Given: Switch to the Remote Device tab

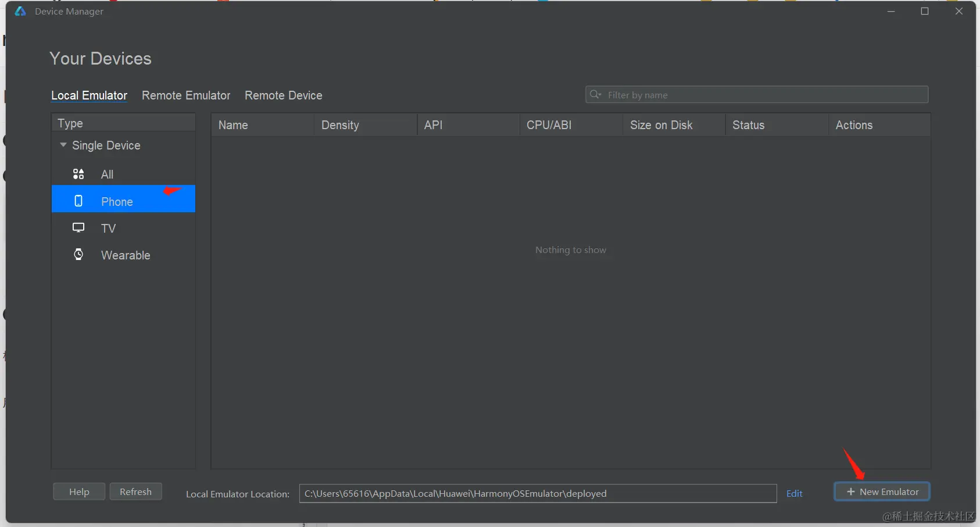Looking at the screenshot, I should click(283, 95).
